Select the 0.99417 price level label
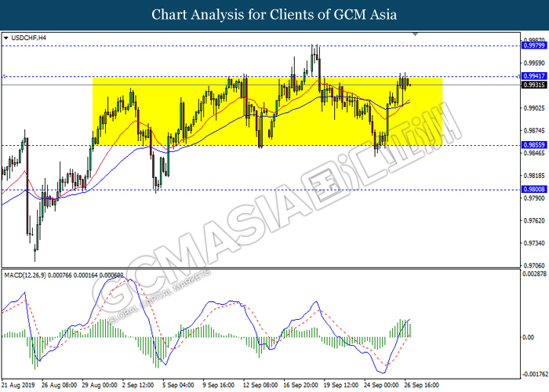This screenshot has height=392, width=549. pyautogui.click(x=533, y=76)
